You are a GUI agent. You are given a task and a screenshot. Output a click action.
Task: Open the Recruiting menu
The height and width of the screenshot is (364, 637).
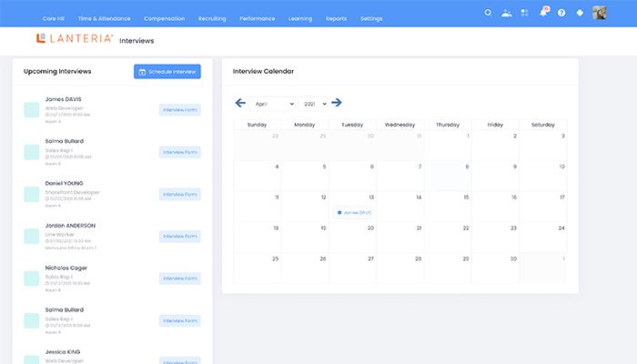(x=212, y=18)
